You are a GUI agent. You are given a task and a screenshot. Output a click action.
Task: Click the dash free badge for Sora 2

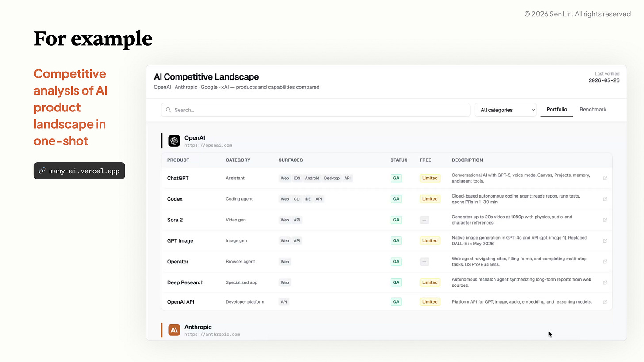click(x=425, y=220)
